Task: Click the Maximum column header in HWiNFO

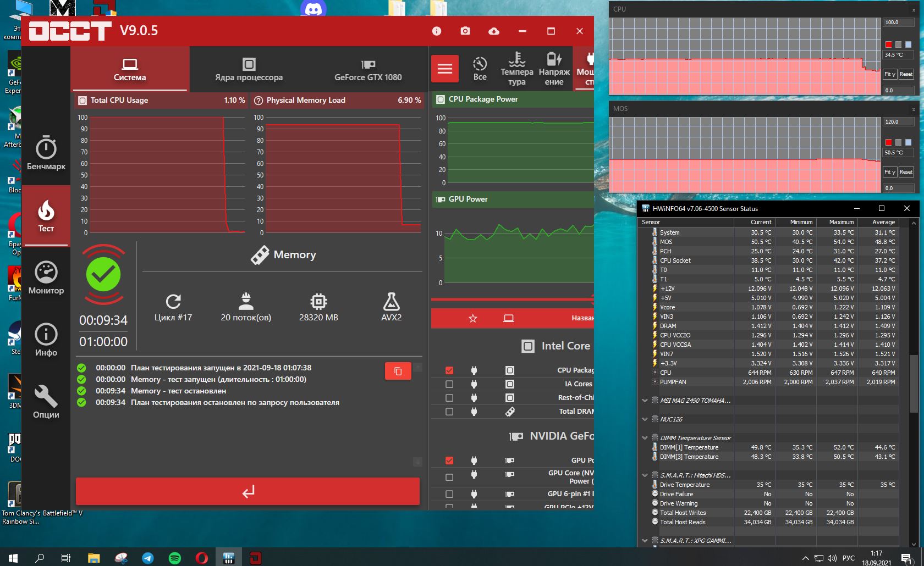Action: 837,222
